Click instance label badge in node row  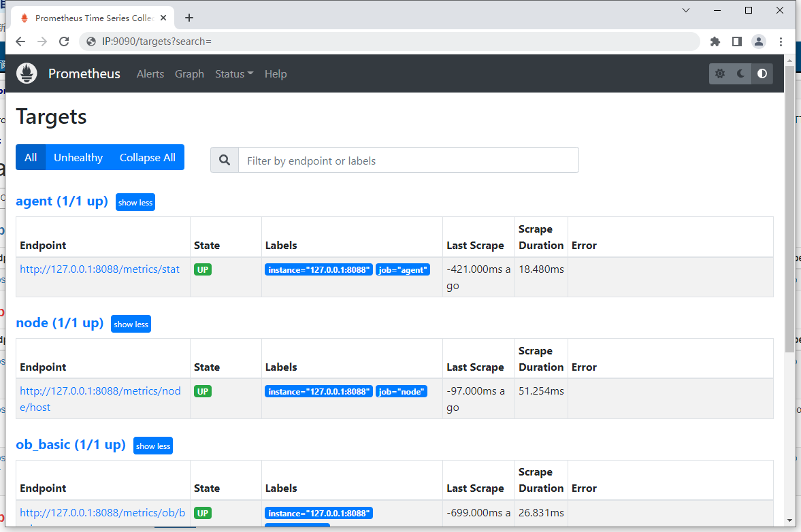pos(318,392)
